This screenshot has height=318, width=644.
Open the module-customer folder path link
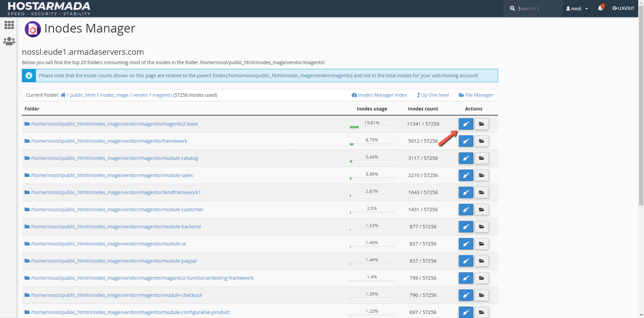coord(117,210)
